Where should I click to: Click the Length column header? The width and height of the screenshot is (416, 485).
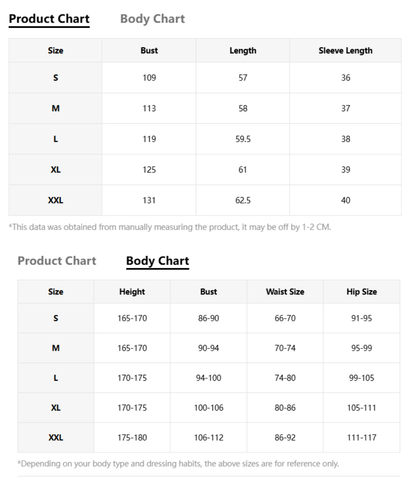[243, 51]
